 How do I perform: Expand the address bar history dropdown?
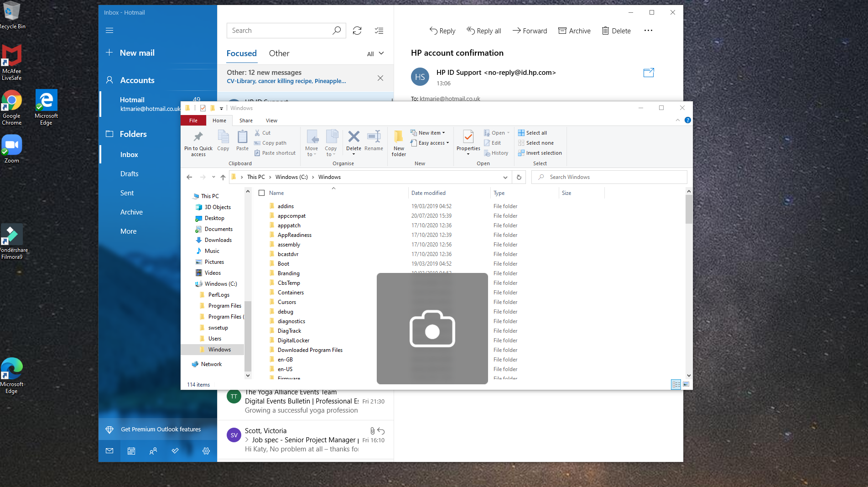[505, 177]
